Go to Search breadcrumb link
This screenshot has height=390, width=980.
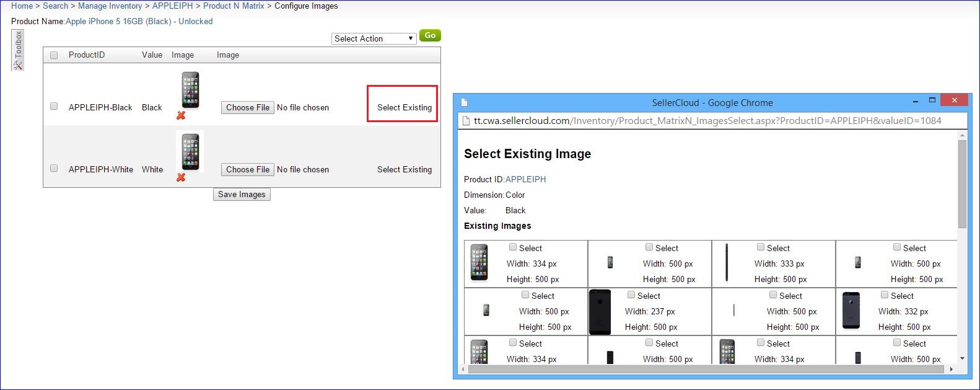pos(55,6)
